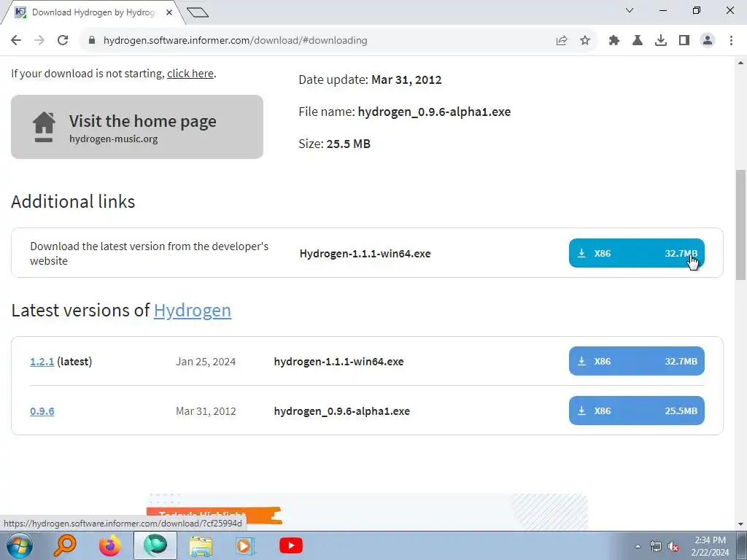
Task: Click the house icon on home page button
Action: [44, 127]
